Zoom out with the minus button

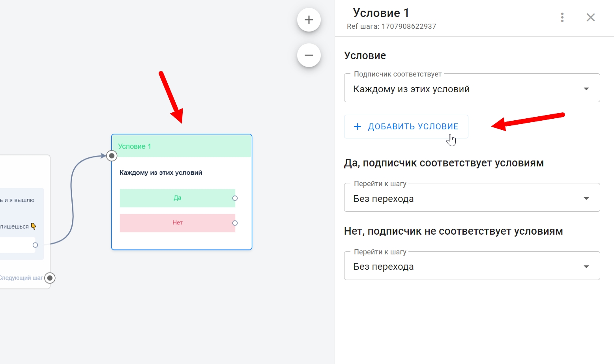pyautogui.click(x=309, y=55)
